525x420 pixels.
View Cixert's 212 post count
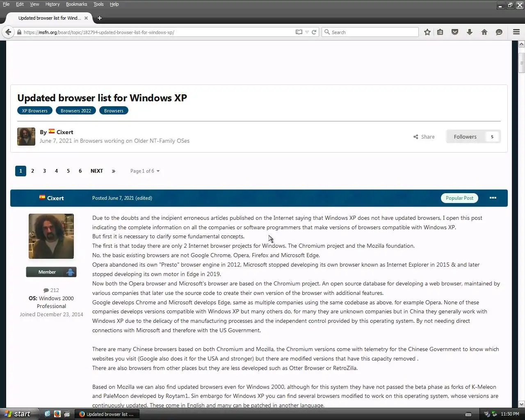click(51, 290)
